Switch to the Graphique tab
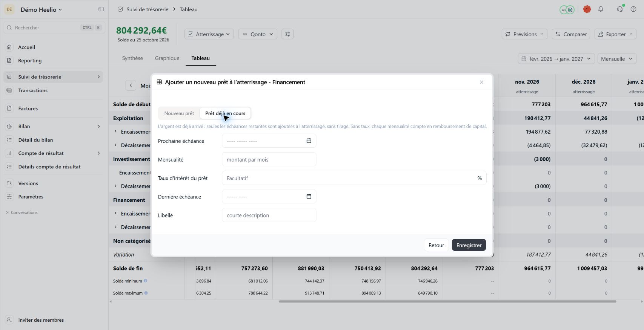 pyautogui.click(x=167, y=58)
